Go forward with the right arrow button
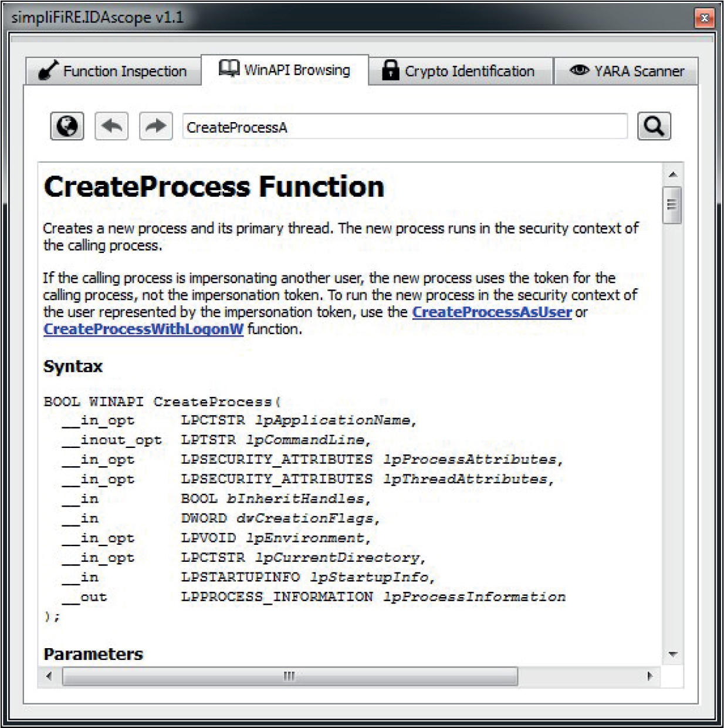The width and height of the screenshot is (724, 728). pos(156,126)
